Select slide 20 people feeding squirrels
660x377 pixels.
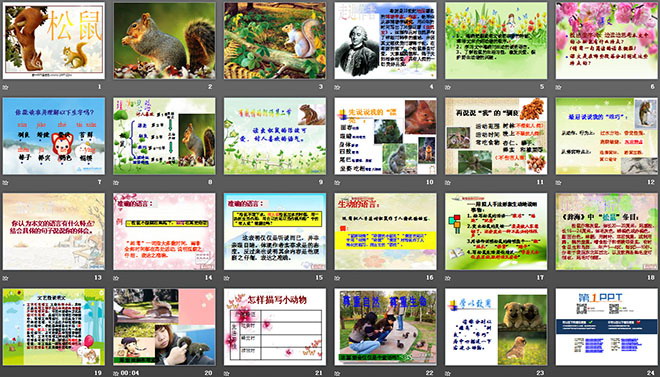pos(164,327)
